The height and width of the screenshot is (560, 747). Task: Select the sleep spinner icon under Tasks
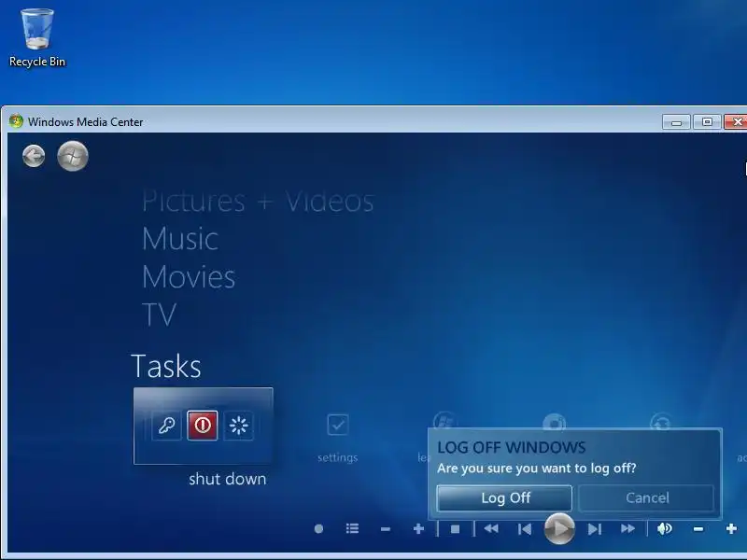[x=239, y=426]
